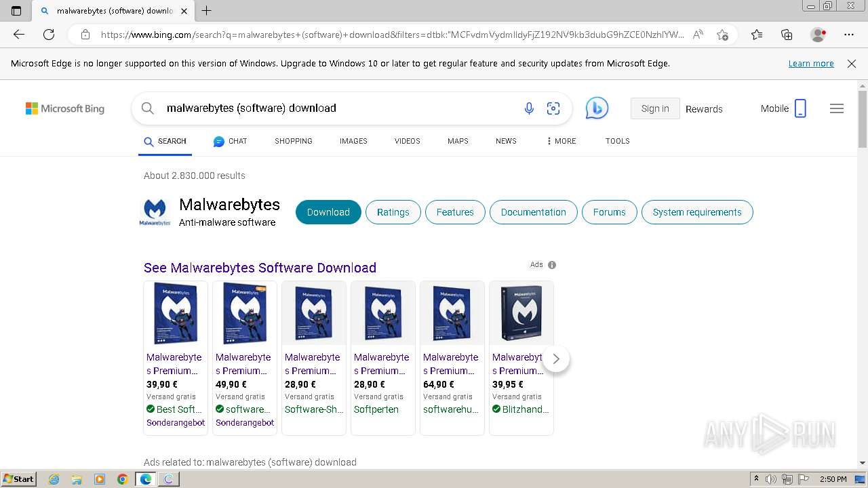The width and height of the screenshot is (868, 488).
Task: Launch Internet Explorer from taskbar
Action: [x=54, y=479]
